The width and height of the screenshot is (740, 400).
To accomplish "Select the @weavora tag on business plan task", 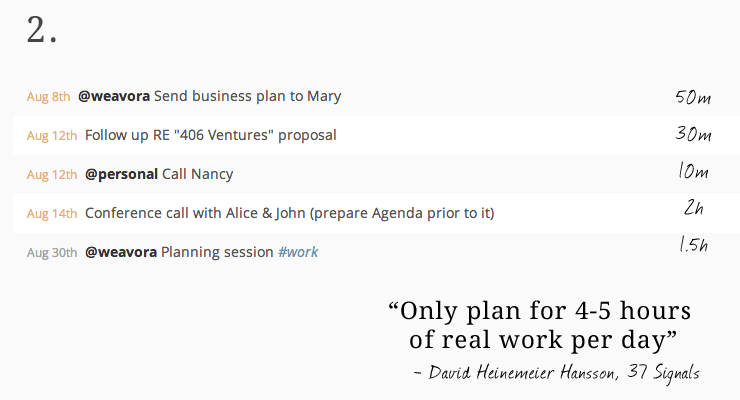I will [114, 96].
